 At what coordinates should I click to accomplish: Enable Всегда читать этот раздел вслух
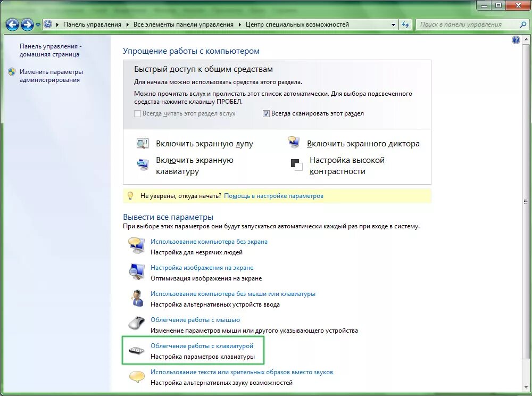tap(137, 114)
